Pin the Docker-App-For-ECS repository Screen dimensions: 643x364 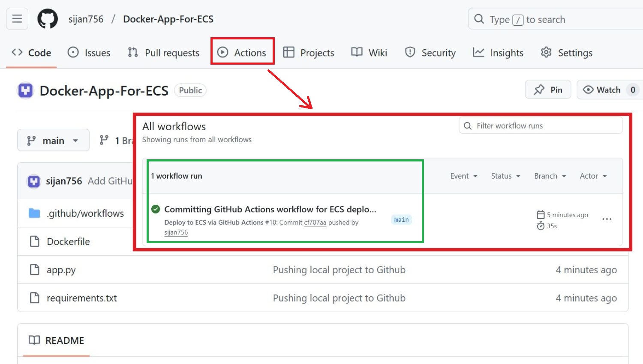click(x=548, y=90)
